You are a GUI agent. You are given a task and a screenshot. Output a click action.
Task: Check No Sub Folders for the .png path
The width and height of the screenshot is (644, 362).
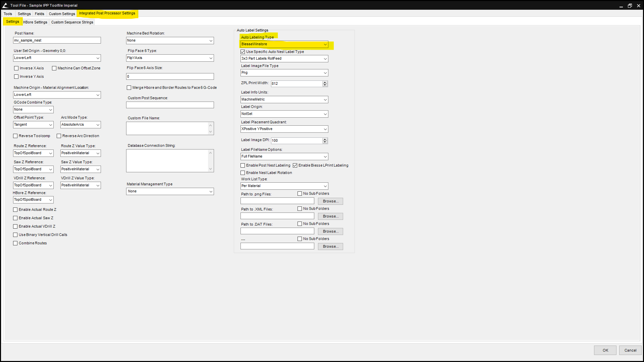click(300, 194)
